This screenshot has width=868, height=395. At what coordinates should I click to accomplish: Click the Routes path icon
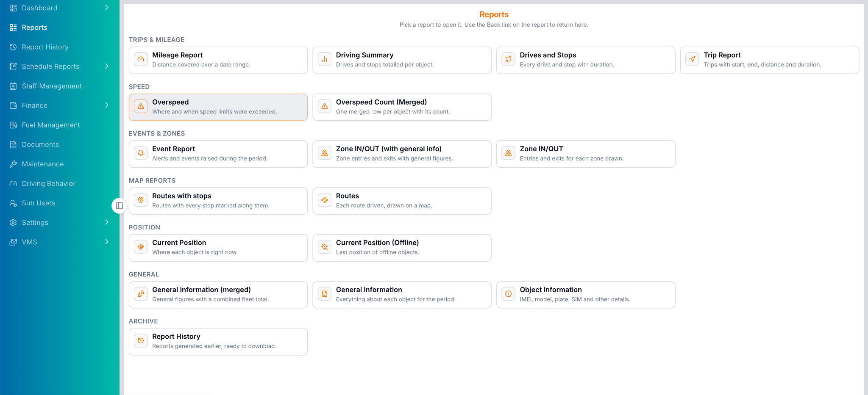point(325,200)
